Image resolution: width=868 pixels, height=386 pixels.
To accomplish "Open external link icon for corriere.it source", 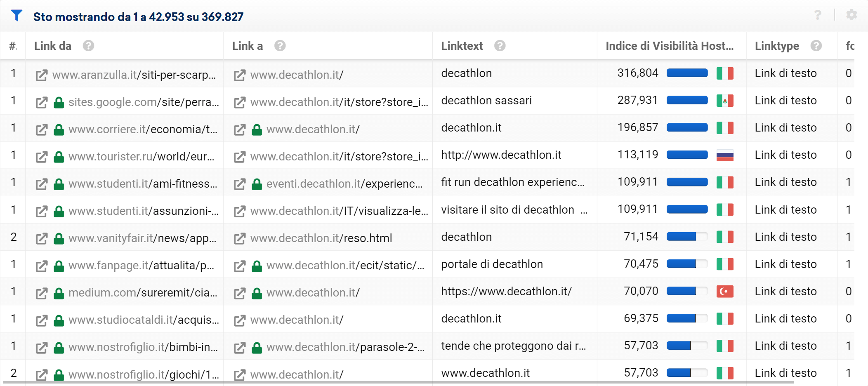I will (42, 130).
